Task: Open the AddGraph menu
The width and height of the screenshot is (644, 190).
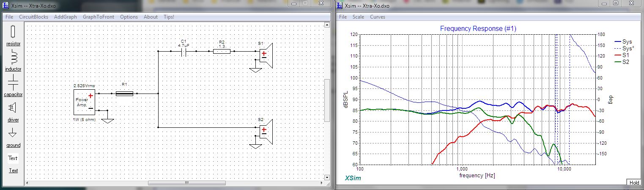Action: 66,17
